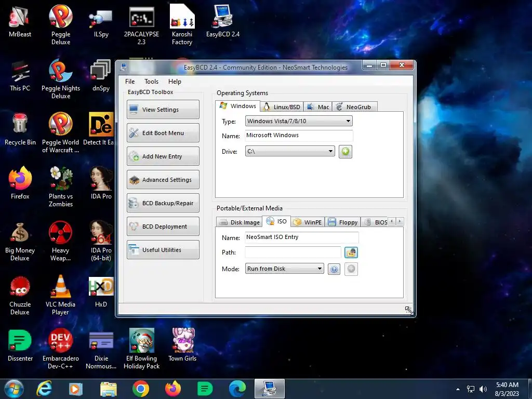The height and width of the screenshot is (399, 532).
Task: Select the Karoshi Factory desktop icon
Action: tap(182, 24)
